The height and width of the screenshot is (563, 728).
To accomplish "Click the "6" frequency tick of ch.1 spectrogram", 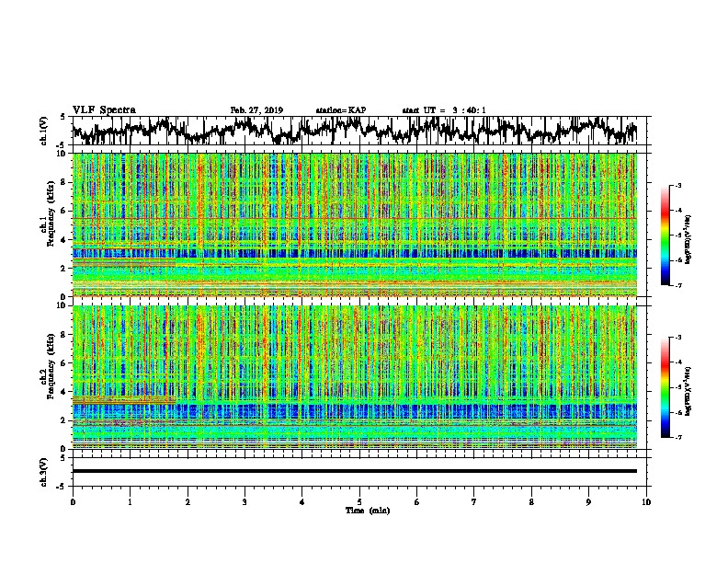I will [x=64, y=211].
